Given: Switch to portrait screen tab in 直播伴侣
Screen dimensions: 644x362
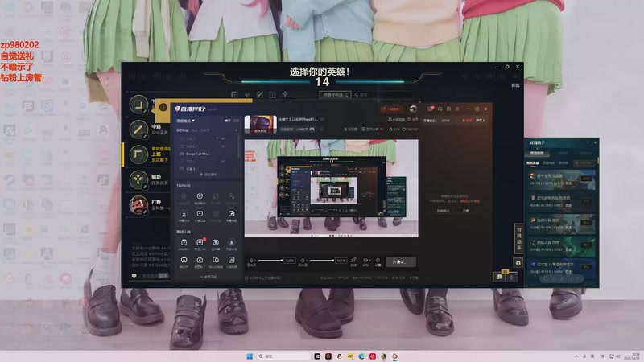Looking at the screenshot, I should 236,121.
